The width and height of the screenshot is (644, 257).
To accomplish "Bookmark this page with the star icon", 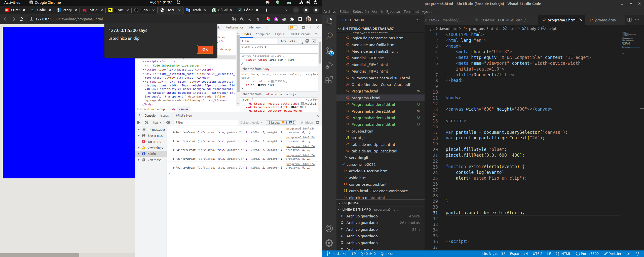I will (258, 19).
